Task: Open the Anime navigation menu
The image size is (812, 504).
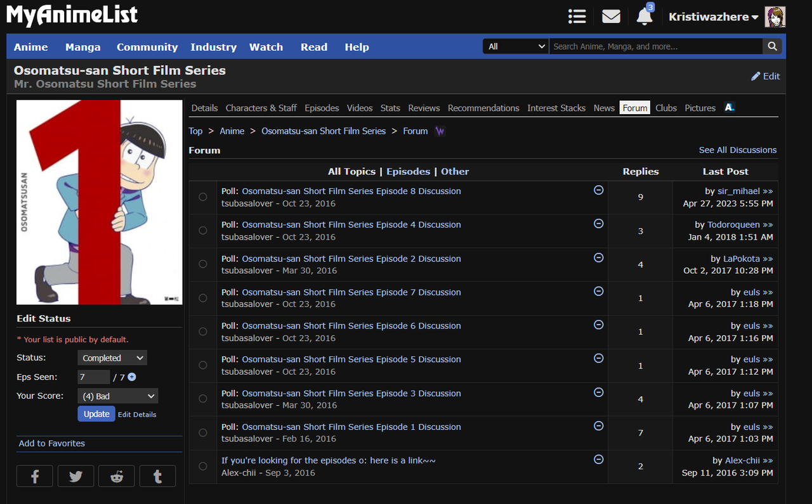Action: [x=31, y=47]
